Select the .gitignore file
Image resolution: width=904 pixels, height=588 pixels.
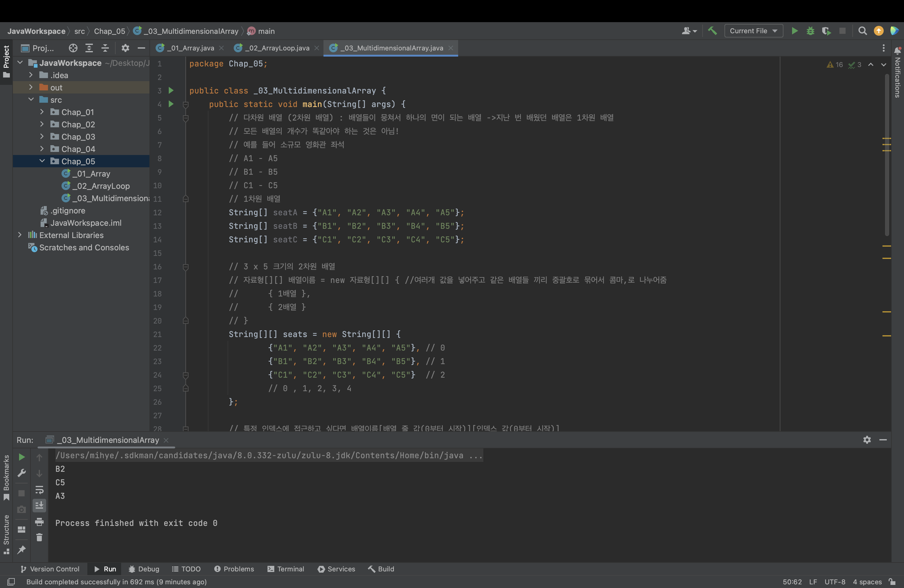(x=68, y=210)
